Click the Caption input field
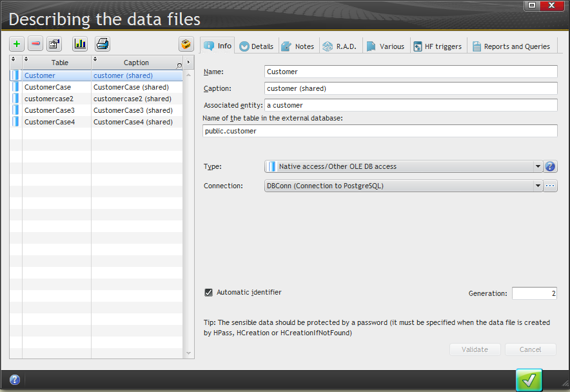The height and width of the screenshot is (392, 570). tap(411, 88)
